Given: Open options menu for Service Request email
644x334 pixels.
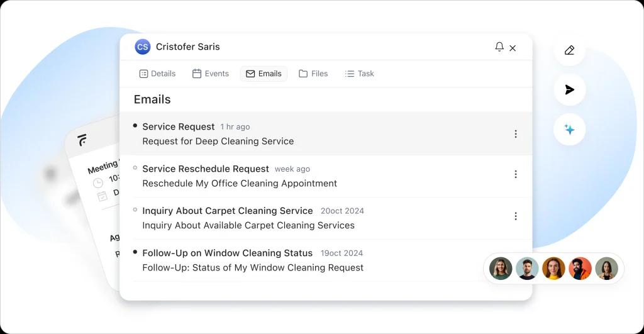Looking at the screenshot, I should point(516,134).
